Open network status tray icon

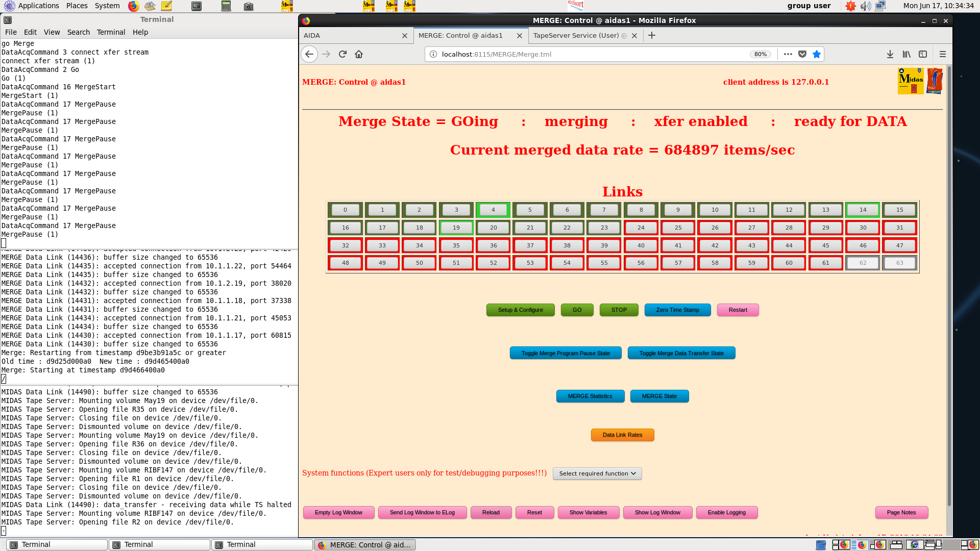(x=880, y=6)
